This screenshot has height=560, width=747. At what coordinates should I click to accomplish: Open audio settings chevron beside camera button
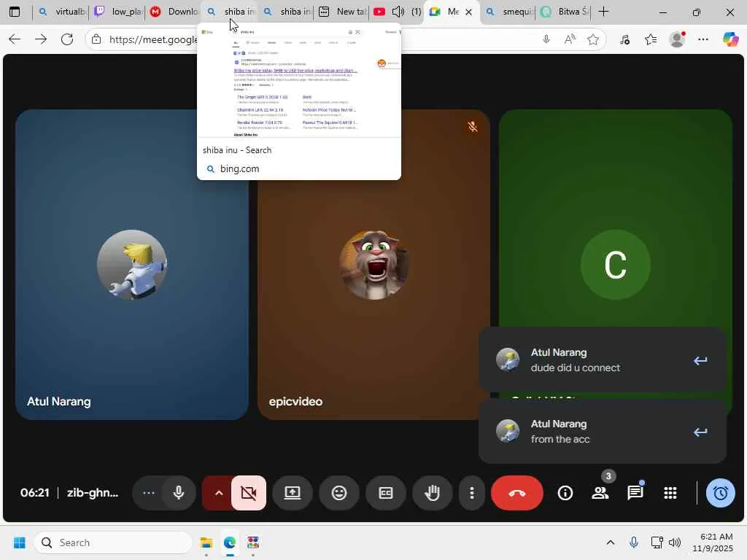click(219, 493)
